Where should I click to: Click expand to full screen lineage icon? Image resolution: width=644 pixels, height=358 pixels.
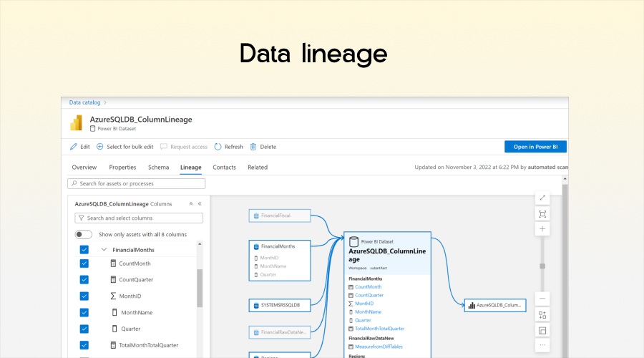(542, 198)
